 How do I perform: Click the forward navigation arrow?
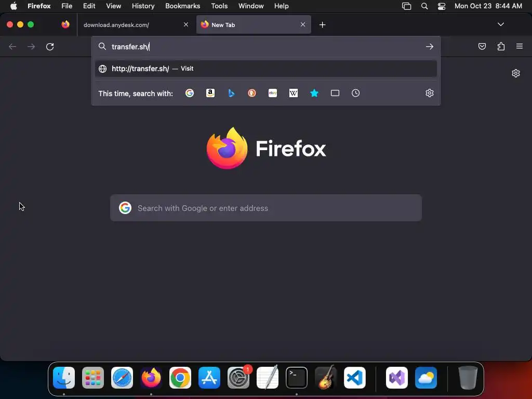point(31,46)
